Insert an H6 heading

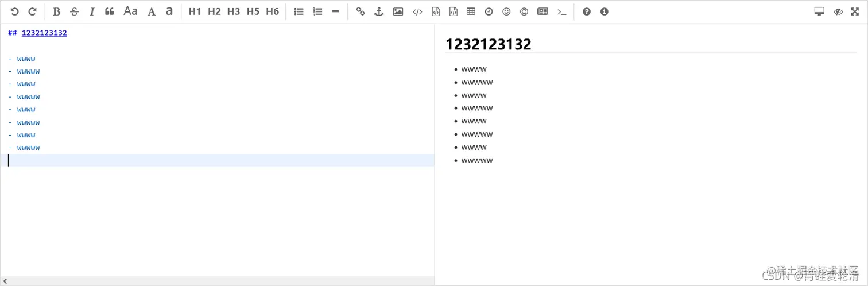[x=273, y=11]
